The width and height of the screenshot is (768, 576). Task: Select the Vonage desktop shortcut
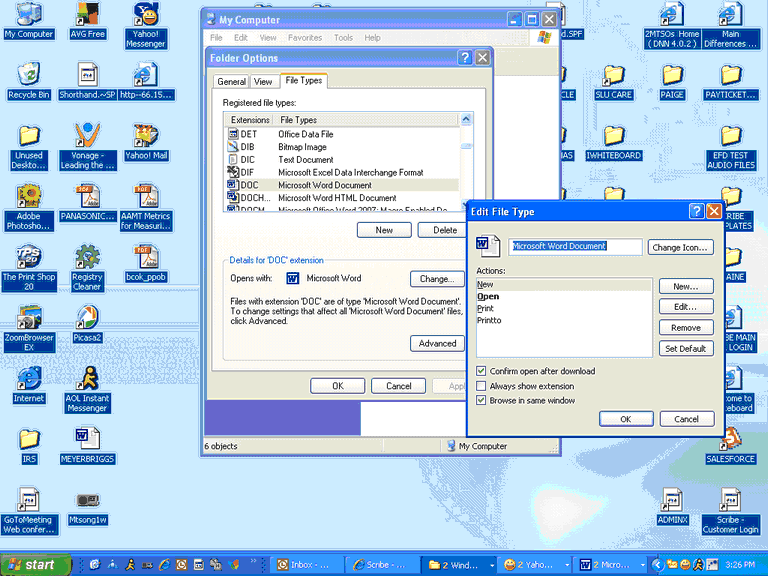tap(87, 146)
